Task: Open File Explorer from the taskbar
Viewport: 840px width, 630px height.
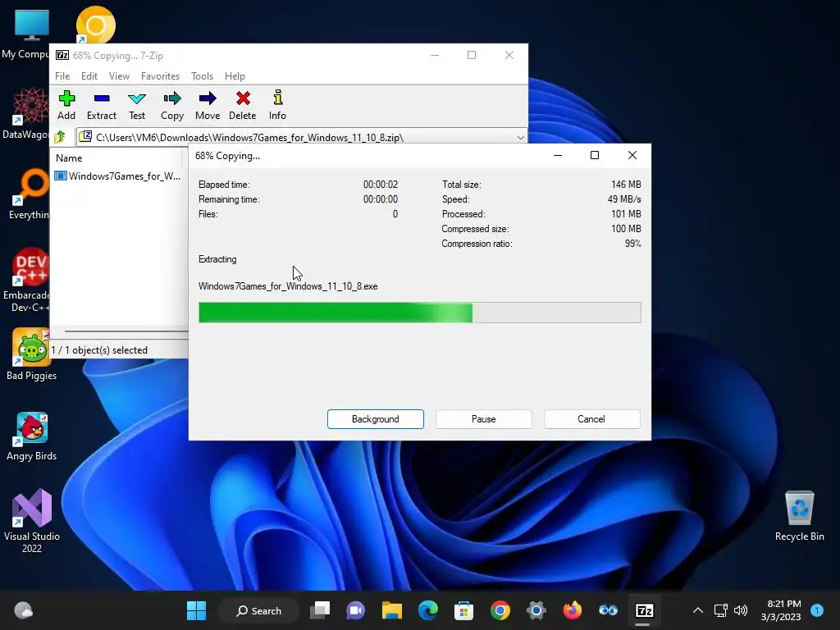Action: click(391, 610)
